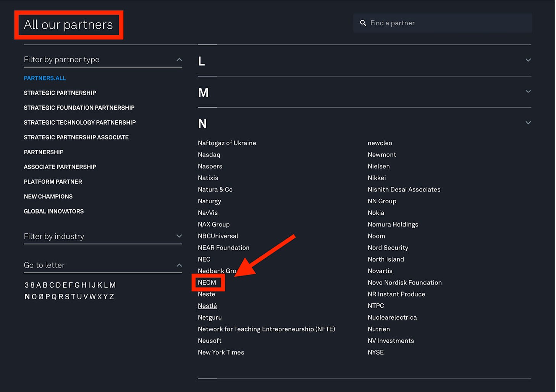Open the Nord Security link
556x392 pixels.
point(388,248)
